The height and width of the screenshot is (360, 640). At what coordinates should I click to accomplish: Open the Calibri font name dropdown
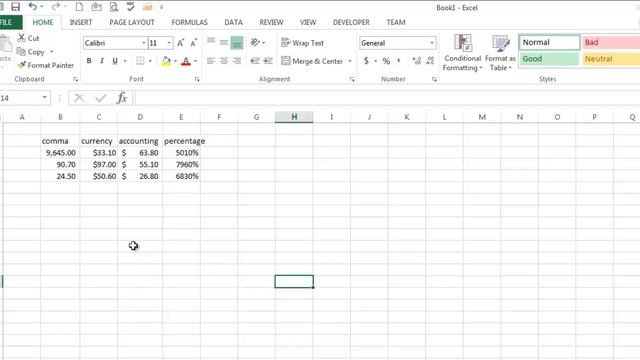[x=144, y=43]
